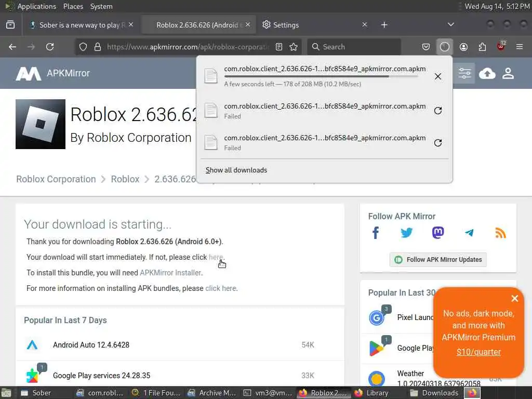Open the Roblox breadcrumb link
The image size is (532, 399).
point(125,179)
